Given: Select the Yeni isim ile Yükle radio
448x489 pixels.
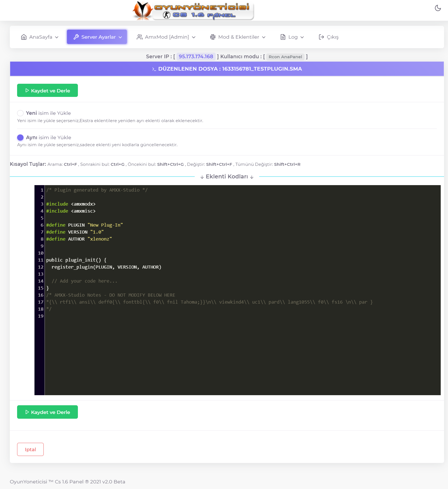Looking at the screenshot, I should point(20,113).
